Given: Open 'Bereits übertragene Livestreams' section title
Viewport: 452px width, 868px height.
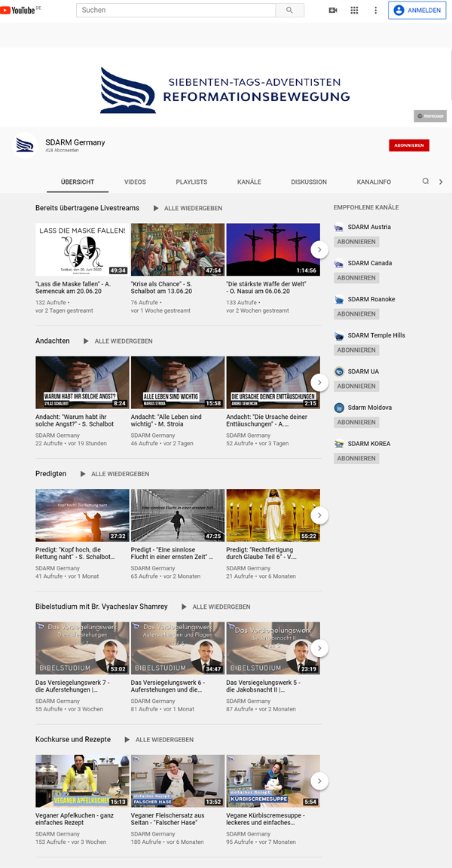Looking at the screenshot, I should click(x=87, y=208).
